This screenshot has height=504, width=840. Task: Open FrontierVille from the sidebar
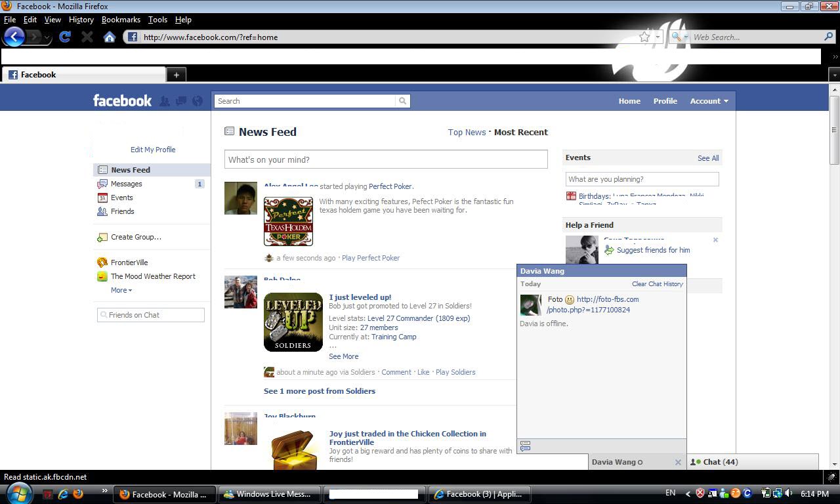click(129, 262)
